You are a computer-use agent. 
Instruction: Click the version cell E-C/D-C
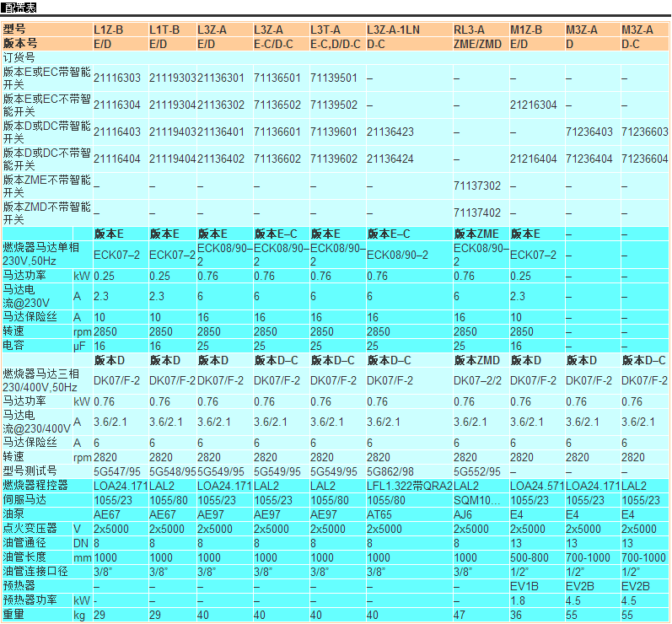(273, 44)
